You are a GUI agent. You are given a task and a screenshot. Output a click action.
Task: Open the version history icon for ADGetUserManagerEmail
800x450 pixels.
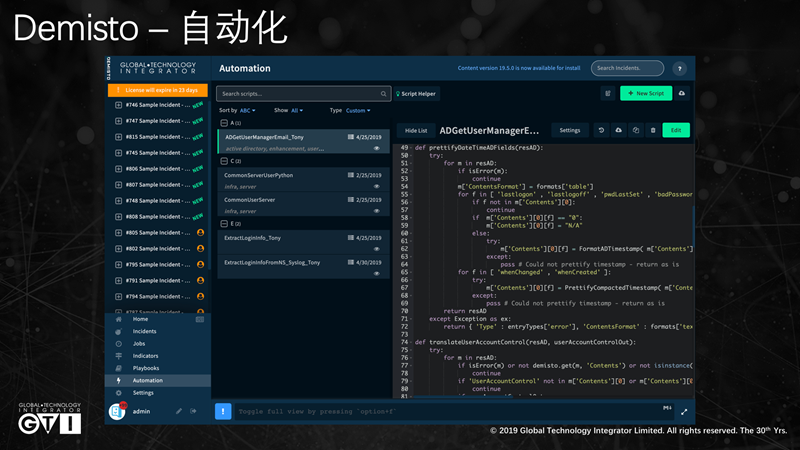coord(601,131)
